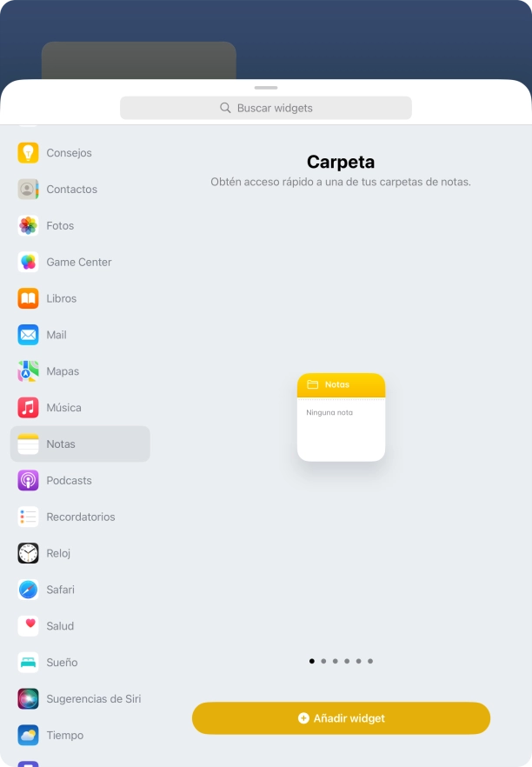The width and height of the screenshot is (532, 767).
Task: Open the Recordatorios widget category
Action: click(80, 517)
